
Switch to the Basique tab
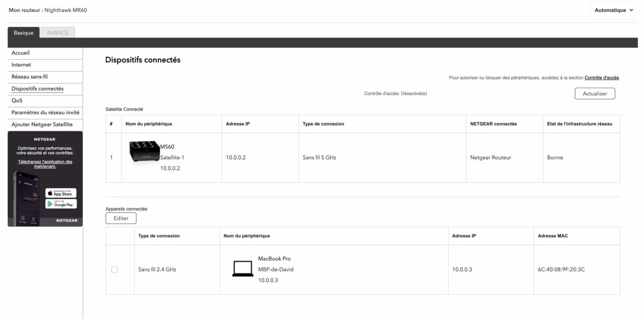tap(23, 33)
